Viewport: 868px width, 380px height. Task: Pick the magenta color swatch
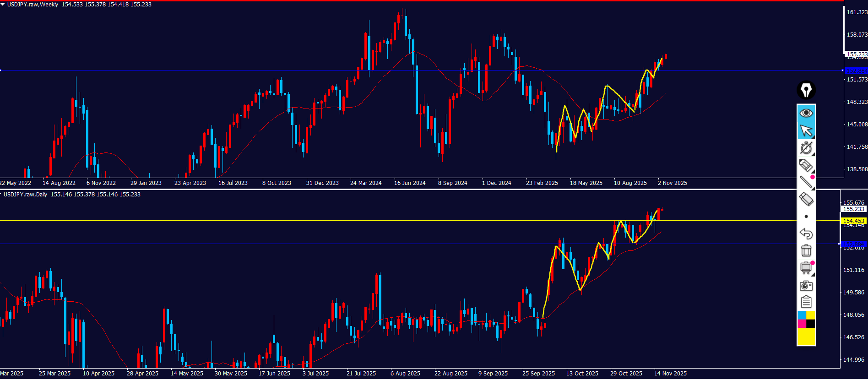[x=802, y=324]
